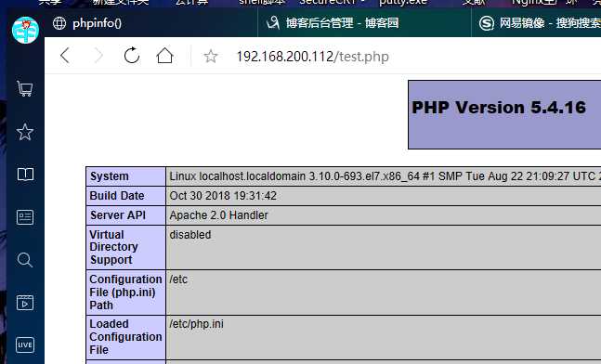Click the browser profile avatar
601x364 pixels.
pyautogui.click(x=25, y=30)
